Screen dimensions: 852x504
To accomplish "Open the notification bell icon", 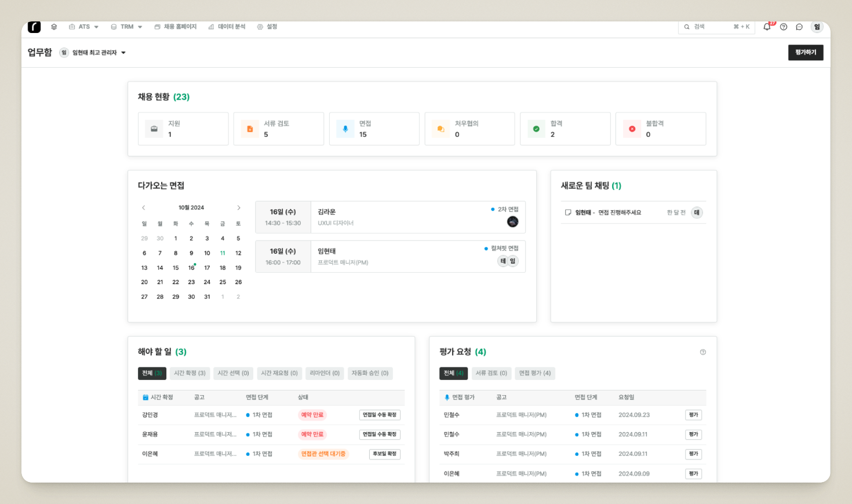I will (767, 27).
